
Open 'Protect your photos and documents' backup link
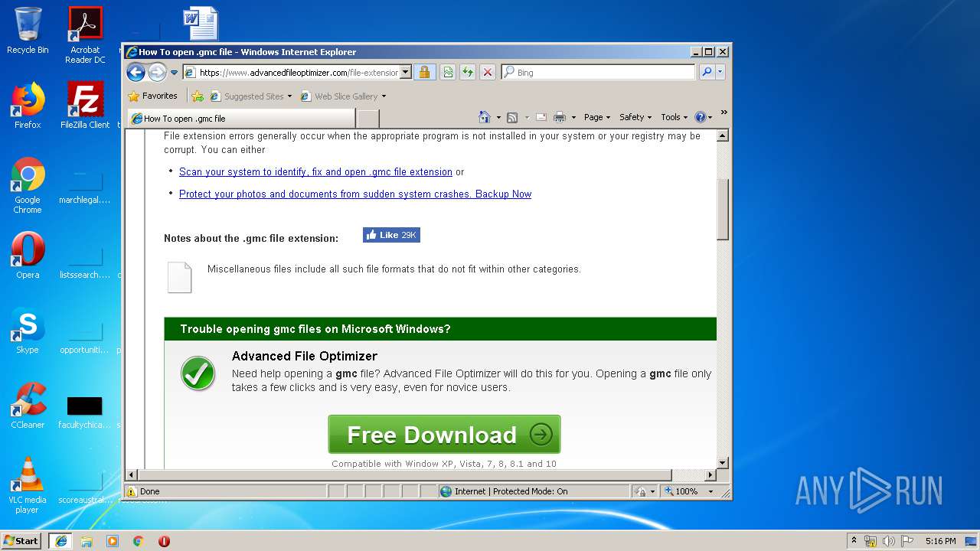point(355,194)
